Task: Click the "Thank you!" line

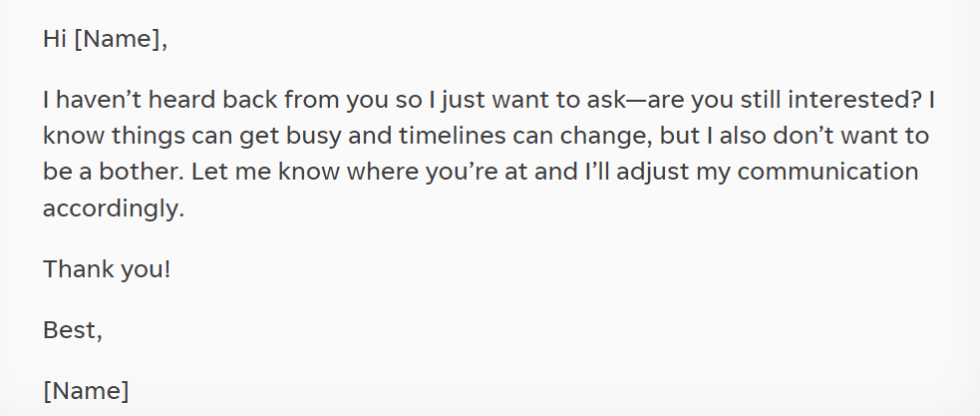Action: point(107,269)
